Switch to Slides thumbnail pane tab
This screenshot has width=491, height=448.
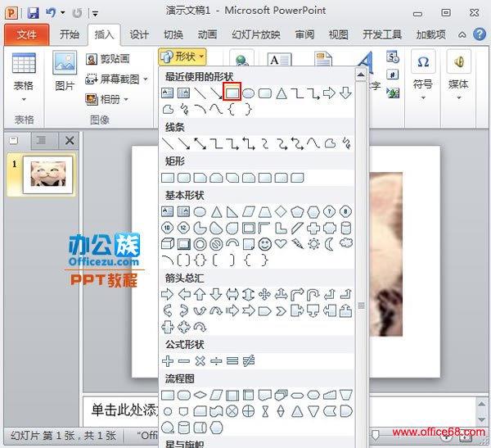click(14, 140)
